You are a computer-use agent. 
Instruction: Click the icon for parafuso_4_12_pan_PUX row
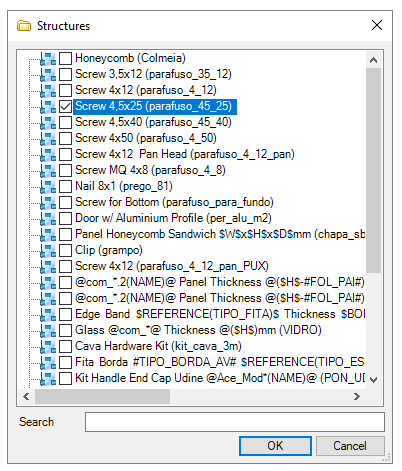[48, 266]
